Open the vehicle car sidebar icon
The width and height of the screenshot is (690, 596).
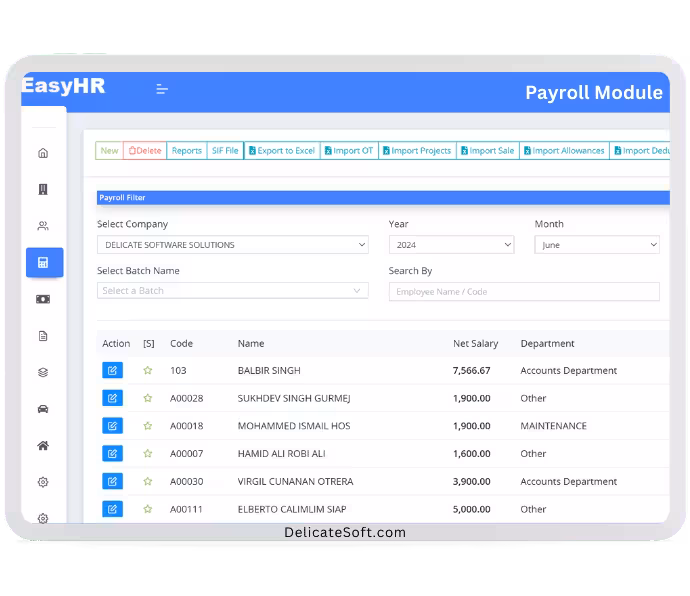click(x=43, y=409)
